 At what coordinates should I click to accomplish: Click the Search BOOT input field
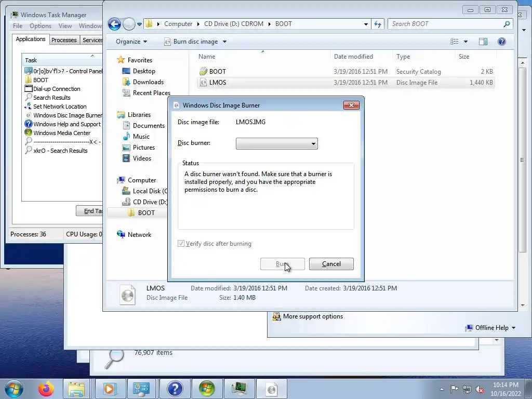coord(446,24)
